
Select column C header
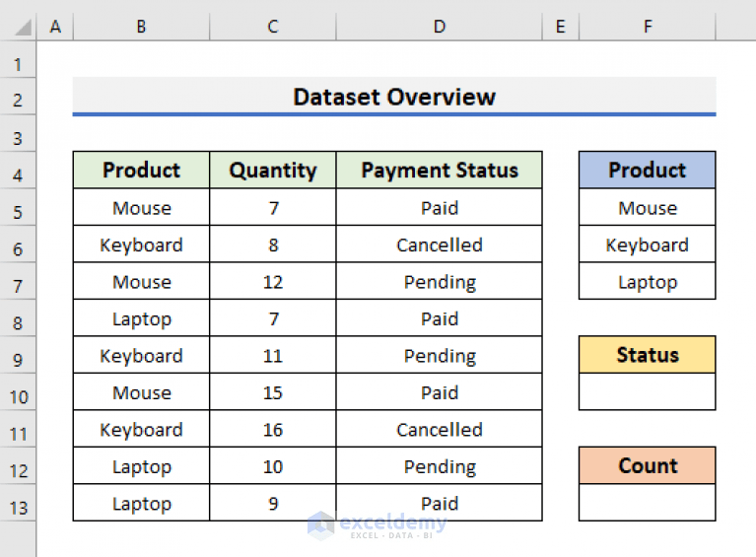click(273, 26)
